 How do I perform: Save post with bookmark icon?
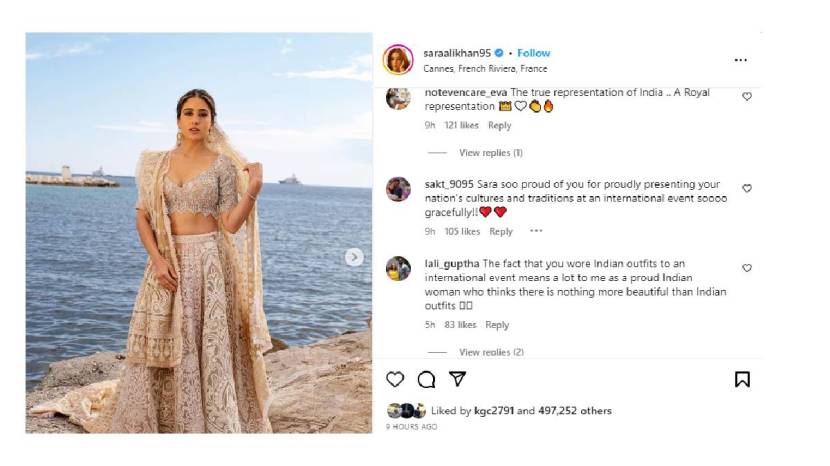[742, 379]
